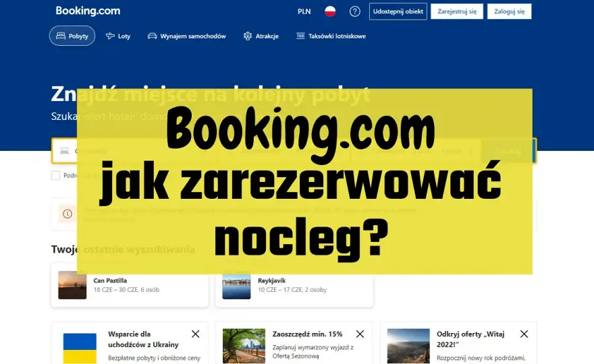Open the Can Pastilla recent search
The height and width of the screenshot is (364, 594).
tap(130, 285)
